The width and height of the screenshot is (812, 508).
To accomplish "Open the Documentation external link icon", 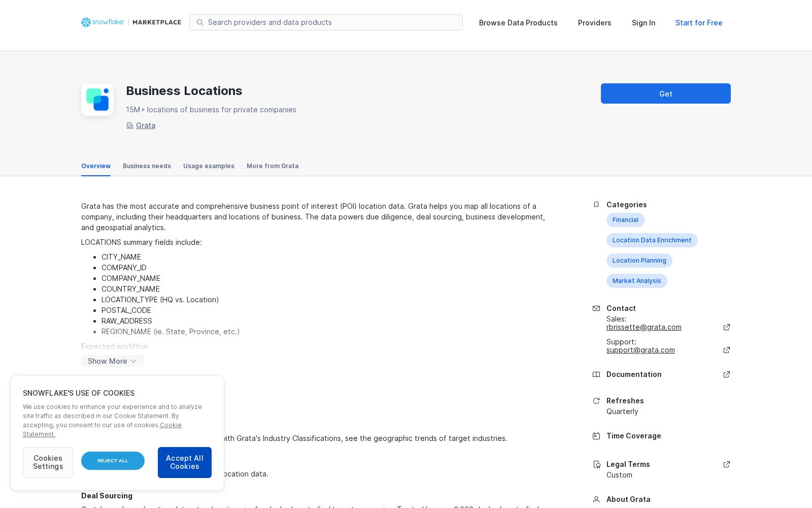I will point(727,374).
